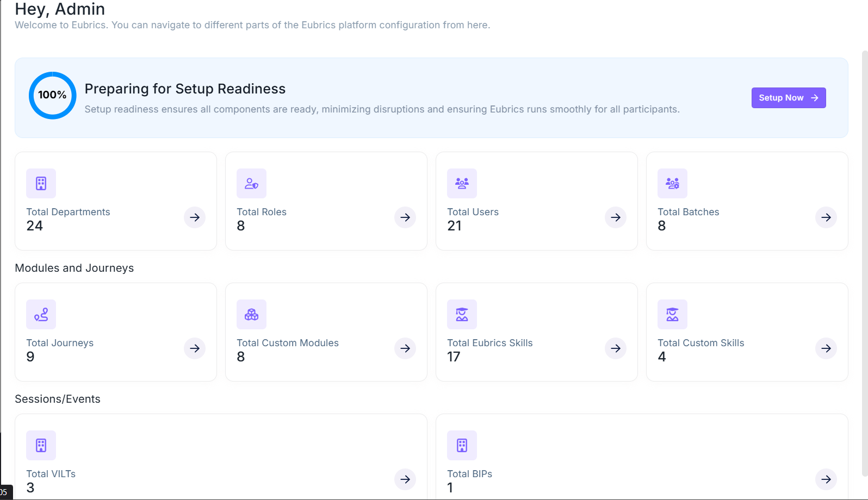The image size is (868, 500).
Task: Click the Total Departments building icon
Action: click(x=41, y=184)
